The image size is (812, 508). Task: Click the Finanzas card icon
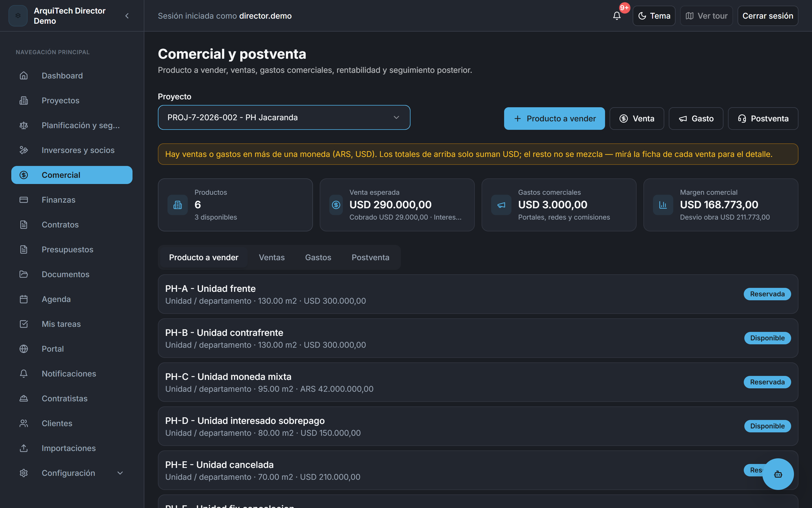(23, 200)
